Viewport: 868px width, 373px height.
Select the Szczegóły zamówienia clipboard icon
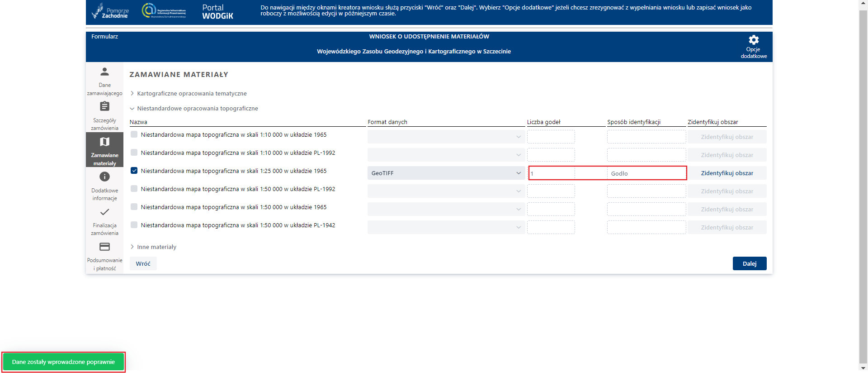[104, 106]
